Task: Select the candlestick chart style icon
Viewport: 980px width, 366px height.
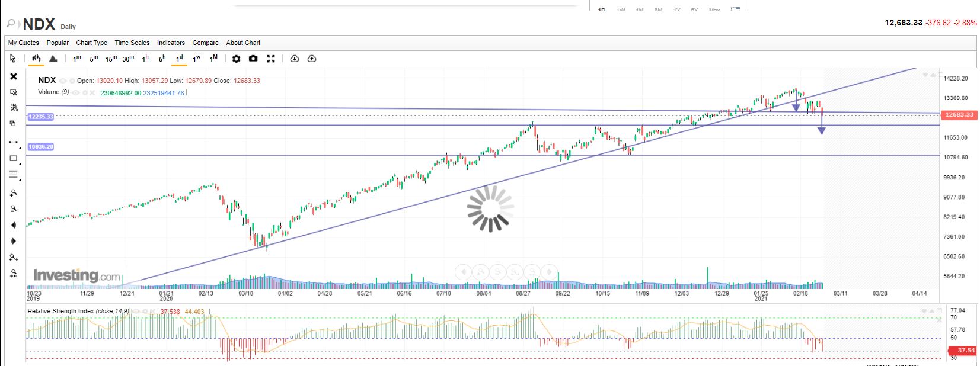Action: coord(36,59)
